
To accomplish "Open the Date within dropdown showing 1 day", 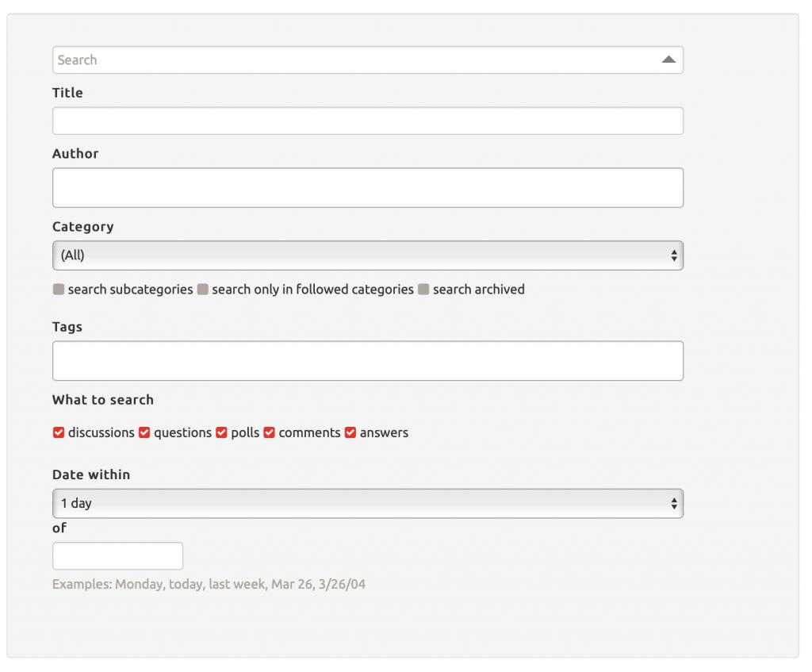I will [368, 504].
